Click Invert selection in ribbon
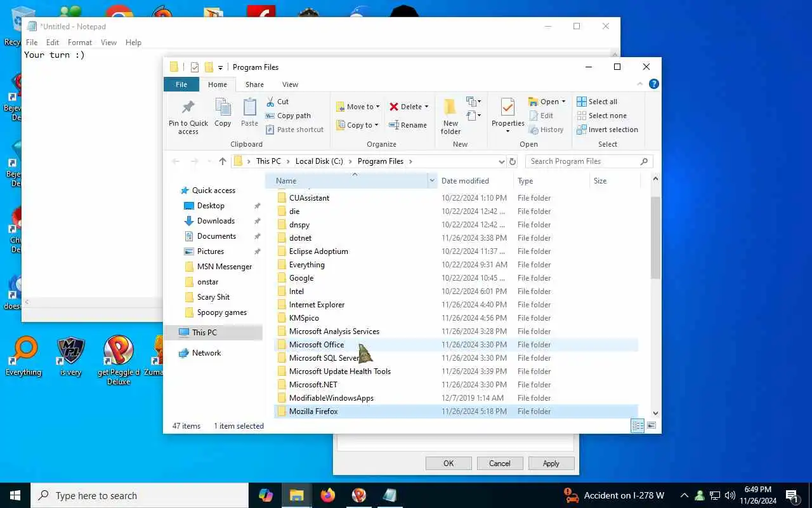Screen dimensions: 812x508 pos(607,130)
